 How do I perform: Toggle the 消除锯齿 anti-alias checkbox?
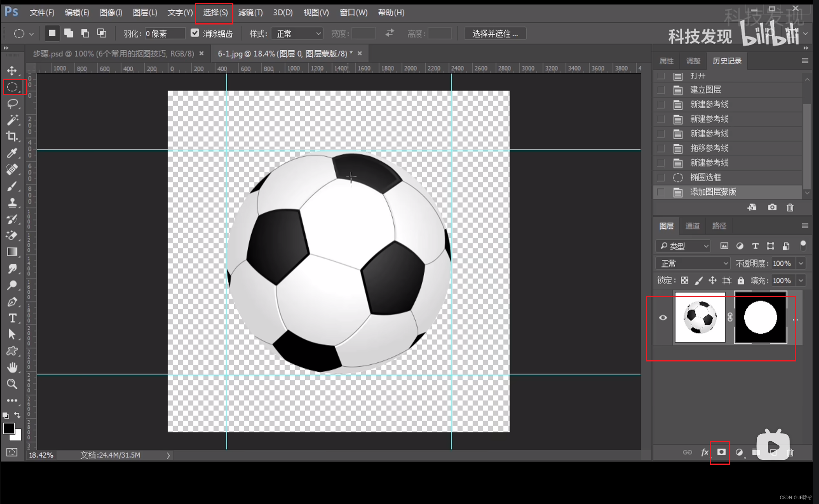coord(195,33)
